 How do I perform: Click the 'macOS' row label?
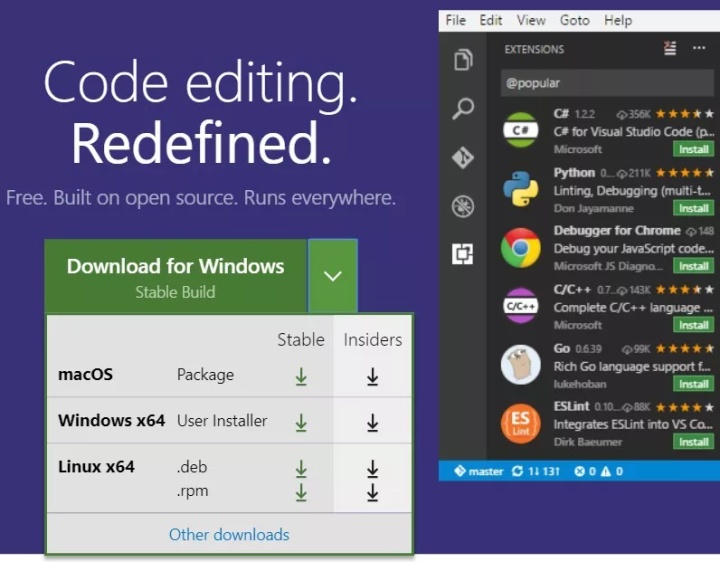click(85, 374)
